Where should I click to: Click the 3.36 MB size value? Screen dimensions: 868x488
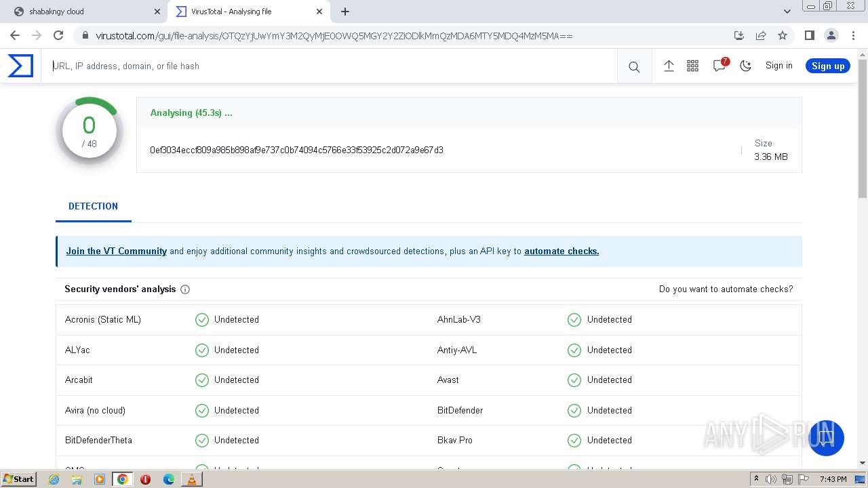[x=771, y=157]
